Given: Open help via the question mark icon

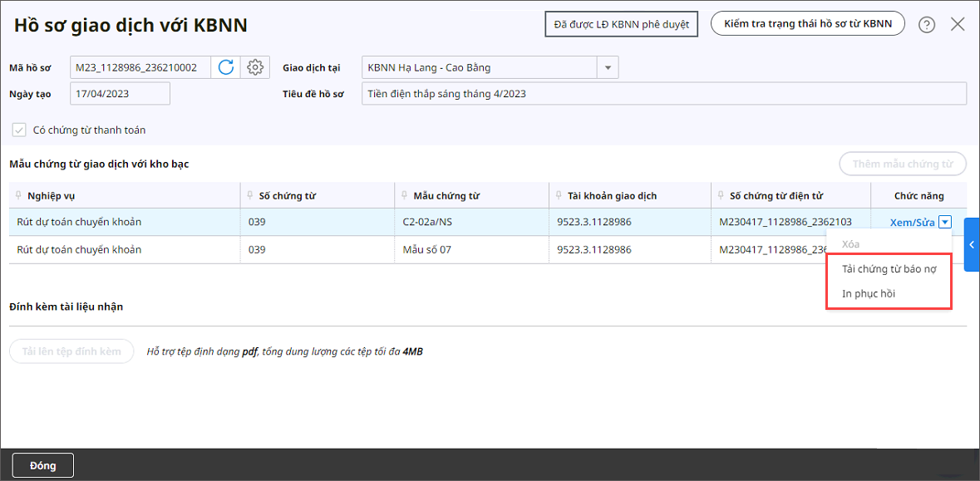Looking at the screenshot, I should [927, 25].
